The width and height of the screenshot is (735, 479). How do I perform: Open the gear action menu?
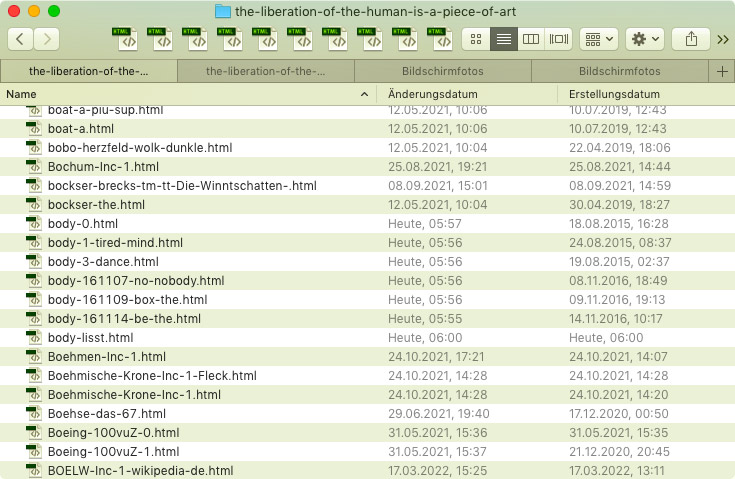[x=644, y=39]
